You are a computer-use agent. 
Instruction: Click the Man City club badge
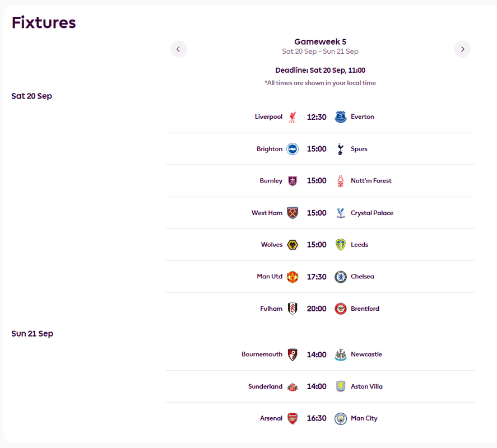(x=341, y=418)
